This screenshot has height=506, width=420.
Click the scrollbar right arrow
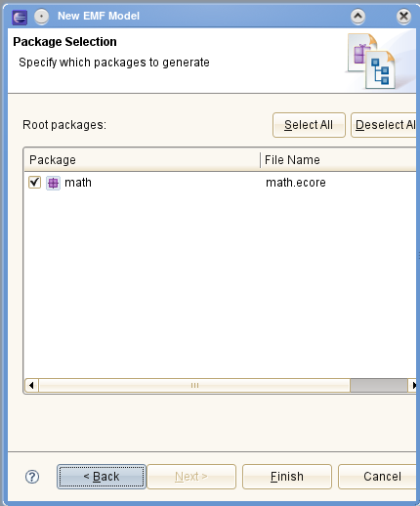point(413,386)
